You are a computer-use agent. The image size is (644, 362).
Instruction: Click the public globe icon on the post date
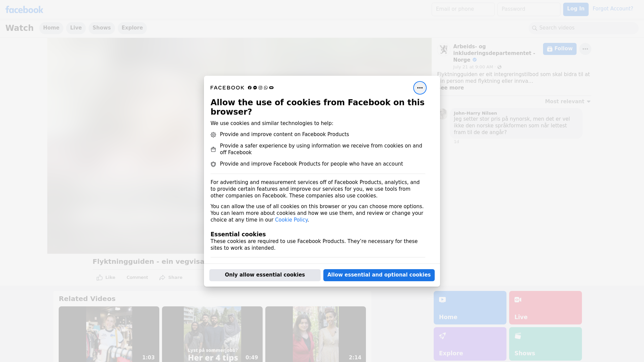pos(499,67)
